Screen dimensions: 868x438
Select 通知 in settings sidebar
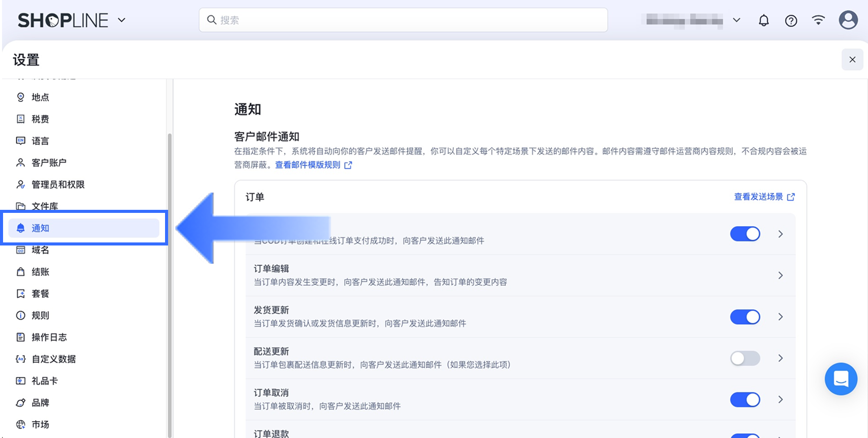84,228
